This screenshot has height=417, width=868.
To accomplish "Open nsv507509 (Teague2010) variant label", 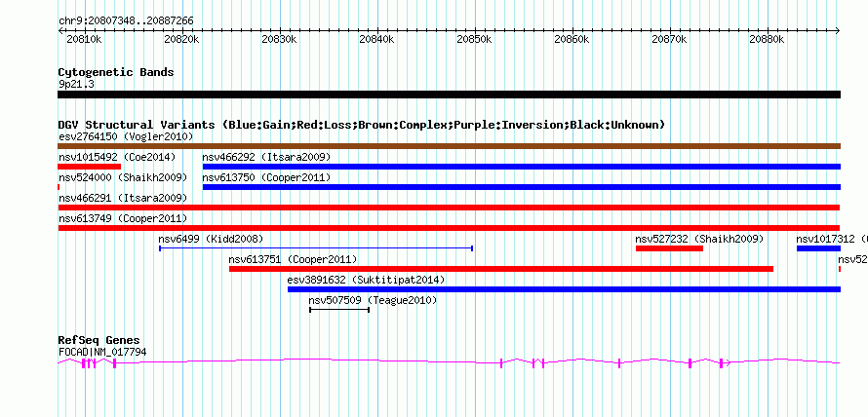I will (x=373, y=300).
